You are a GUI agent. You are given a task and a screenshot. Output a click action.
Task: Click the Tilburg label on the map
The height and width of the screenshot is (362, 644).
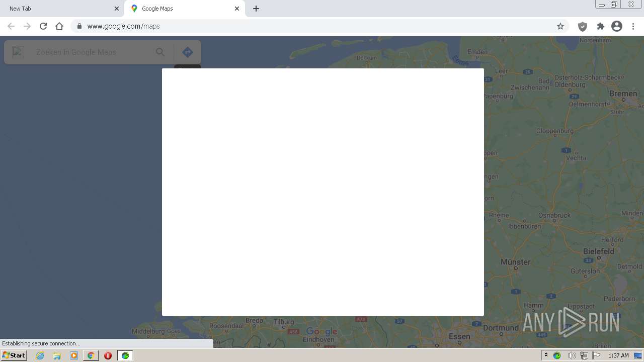(284, 322)
